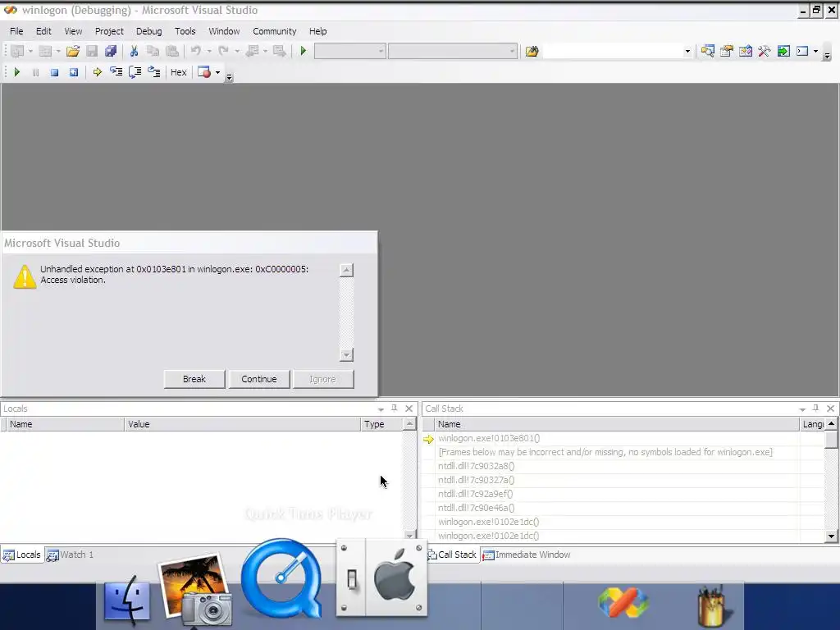Image resolution: width=840 pixels, height=630 pixels.
Task: Open the Start Page green arrow icon
Action: (783, 52)
